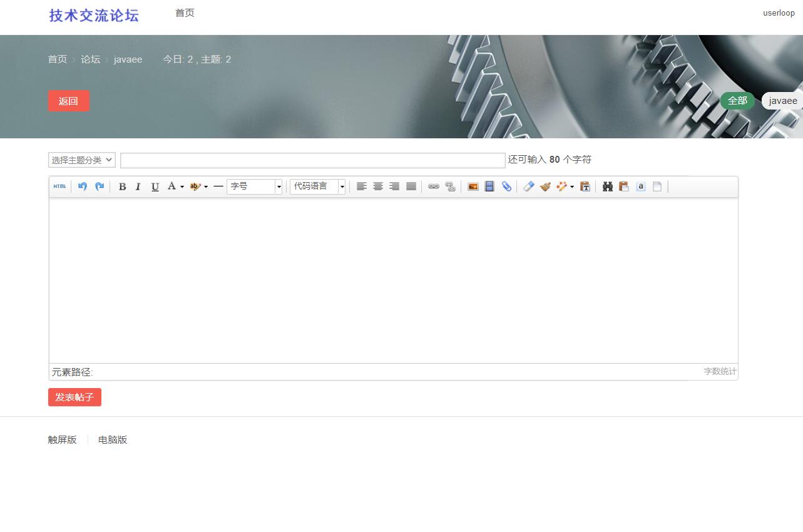Click the undo arrow icon
803x532 pixels.
[83, 187]
